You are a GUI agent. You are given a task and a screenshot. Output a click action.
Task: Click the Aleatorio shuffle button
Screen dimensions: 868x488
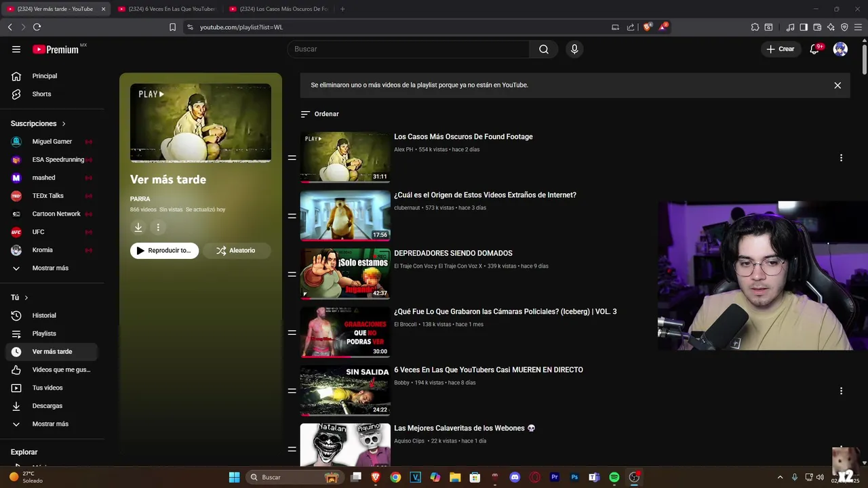point(237,251)
